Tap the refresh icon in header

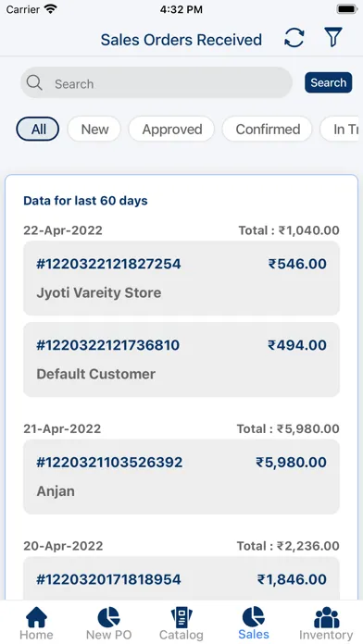click(294, 38)
